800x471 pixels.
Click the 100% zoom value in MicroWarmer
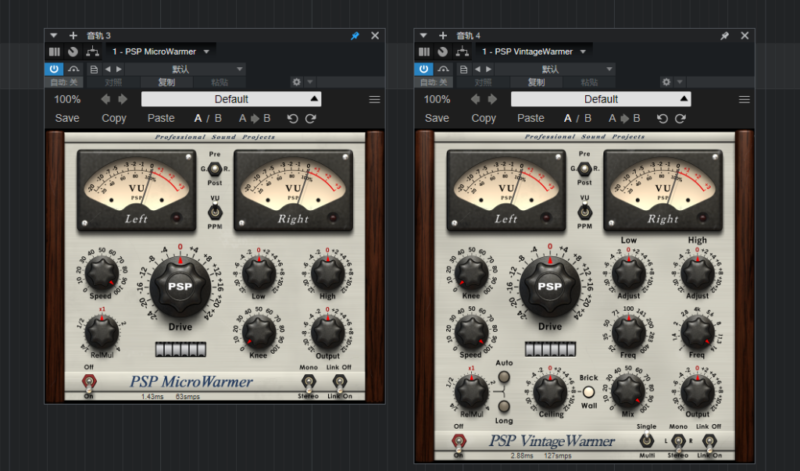[68, 100]
